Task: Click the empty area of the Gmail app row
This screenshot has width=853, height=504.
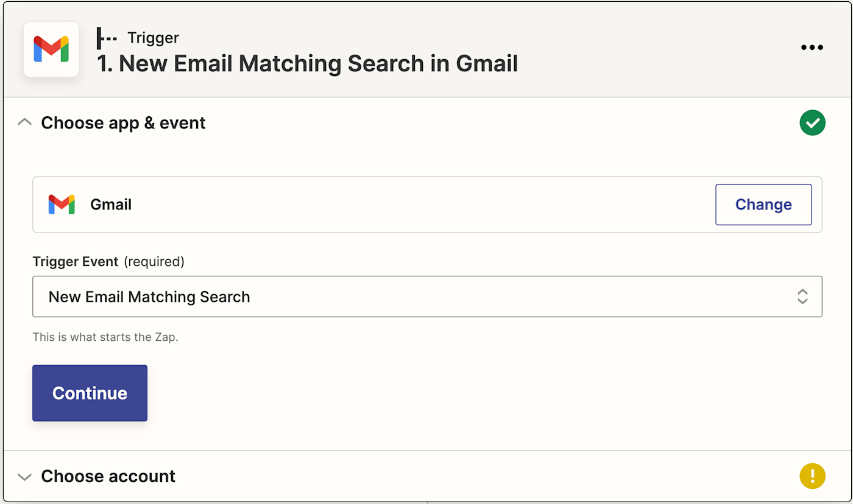Action: (x=420, y=205)
